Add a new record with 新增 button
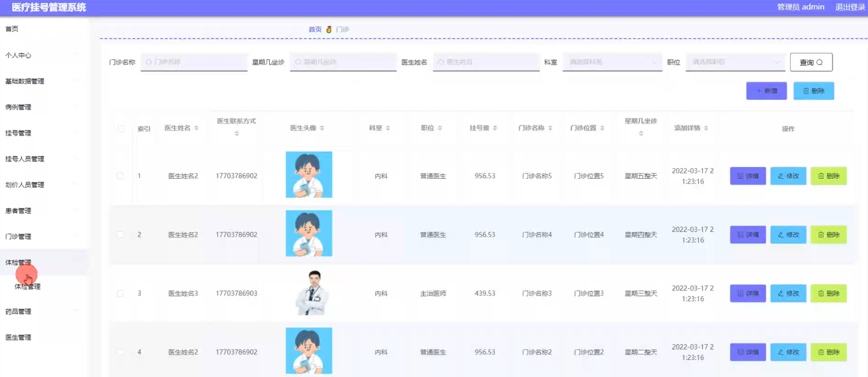 tap(767, 91)
